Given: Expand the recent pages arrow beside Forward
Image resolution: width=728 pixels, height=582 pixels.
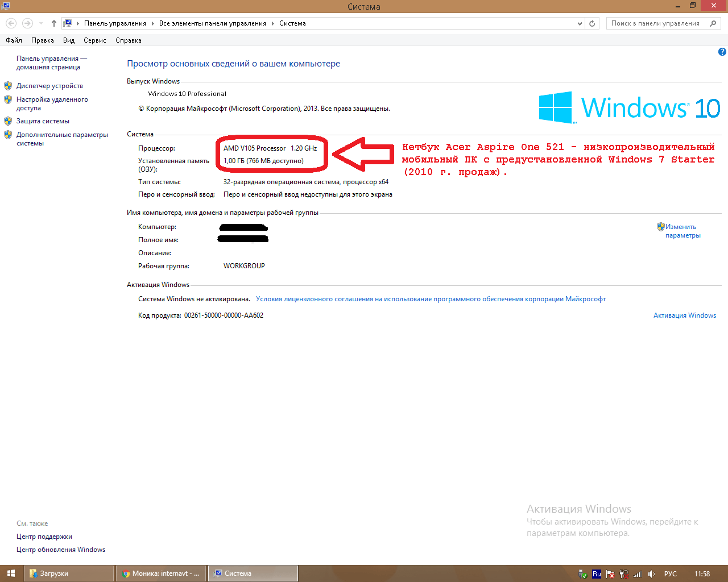Looking at the screenshot, I should point(41,23).
